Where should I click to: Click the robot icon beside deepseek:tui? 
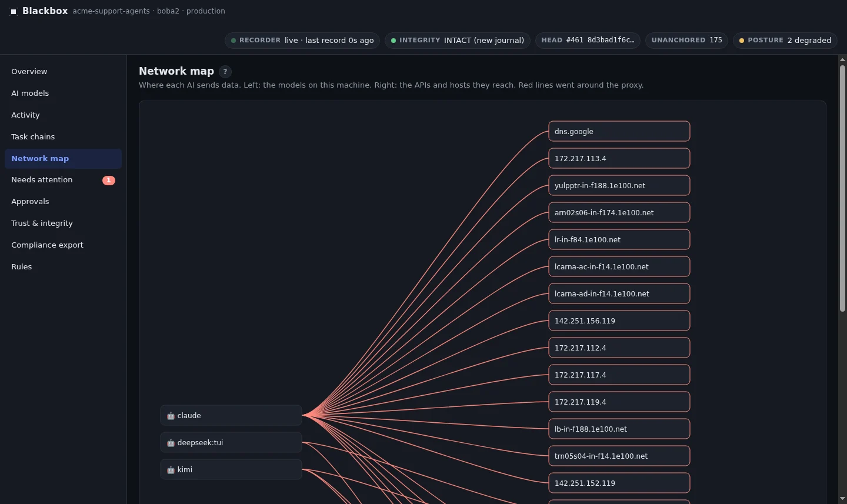point(171,443)
